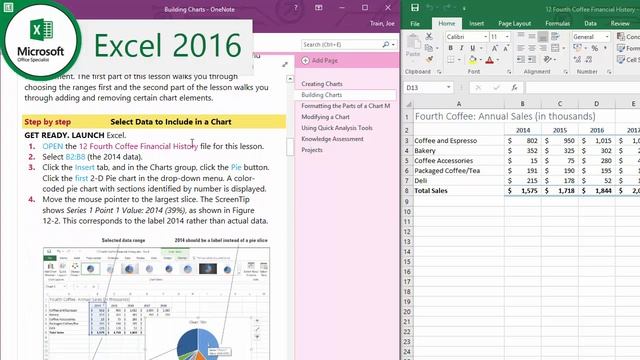Open Using Quick Analysis Tools page
This screenshot has width=640, height=360.
tap(337, 128)
